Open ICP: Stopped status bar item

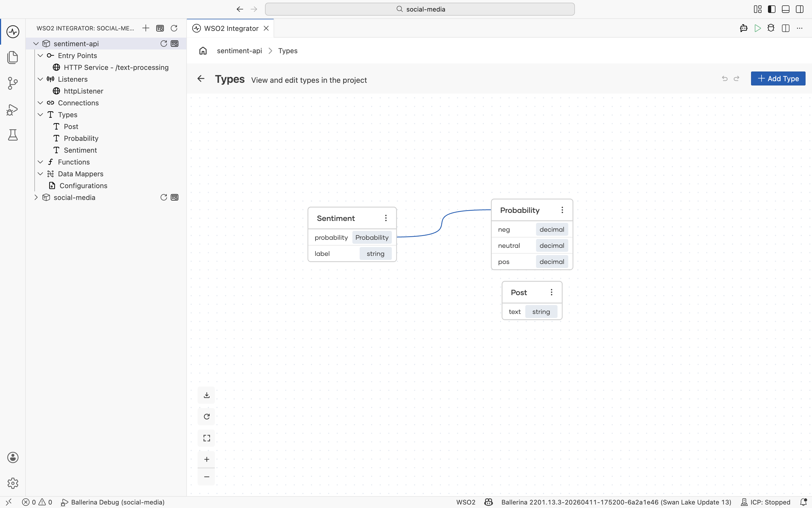tap(766, 502)
